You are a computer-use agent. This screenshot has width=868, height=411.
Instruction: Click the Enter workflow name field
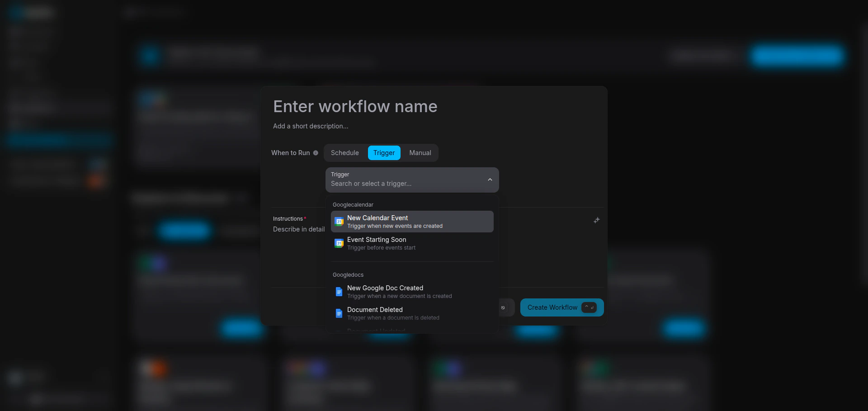point(355,106)
